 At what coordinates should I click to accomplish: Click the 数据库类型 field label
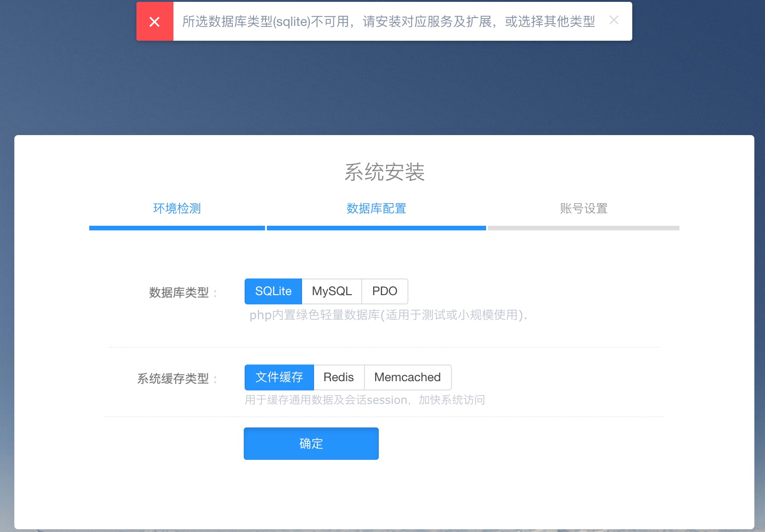pyautogui.click(x=179, y=293)
